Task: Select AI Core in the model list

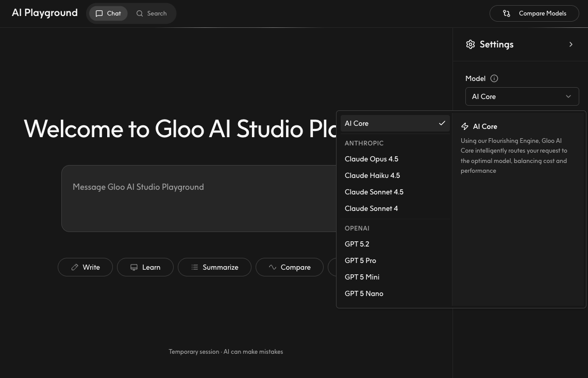Action: pyautogui.click(x=395, y=123)
